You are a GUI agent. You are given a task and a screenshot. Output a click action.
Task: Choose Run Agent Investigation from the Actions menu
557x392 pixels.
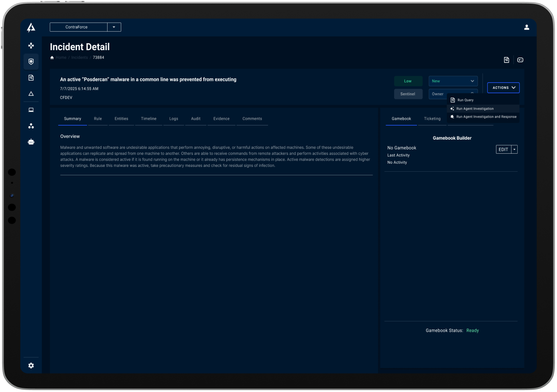coord(475,108)
